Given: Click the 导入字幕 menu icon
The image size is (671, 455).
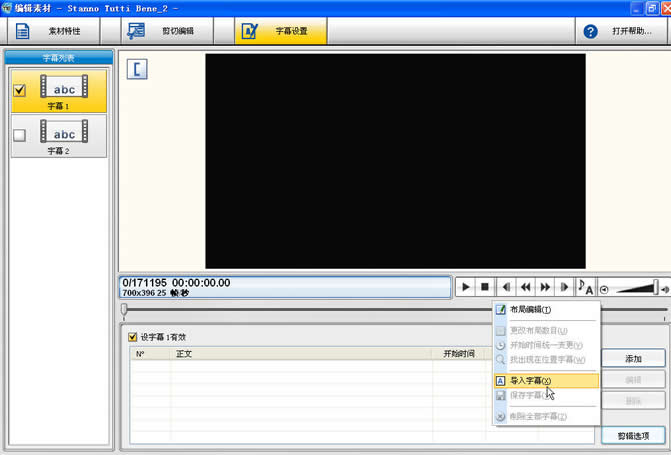Looking at the screenshot, I should pos(501,381).
